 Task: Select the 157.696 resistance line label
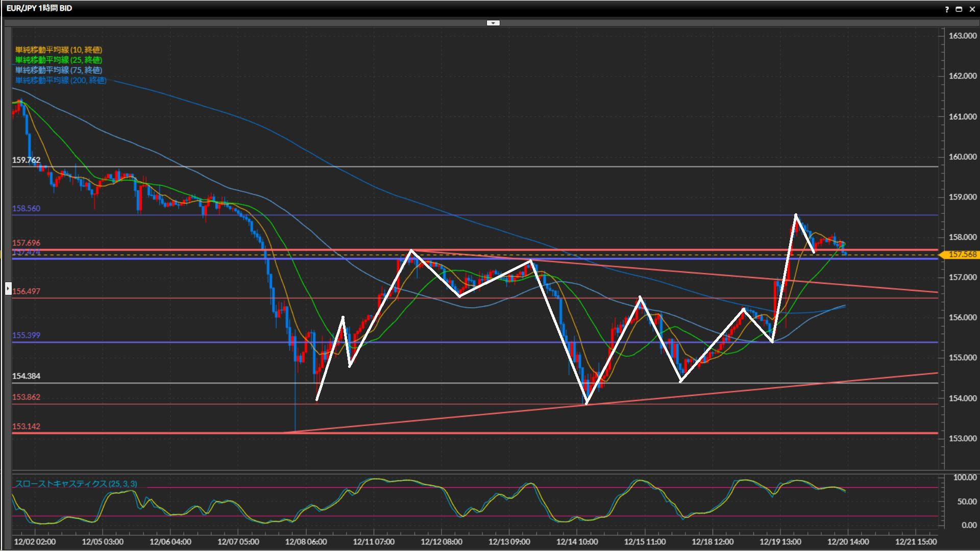click(x=26, y=243)
